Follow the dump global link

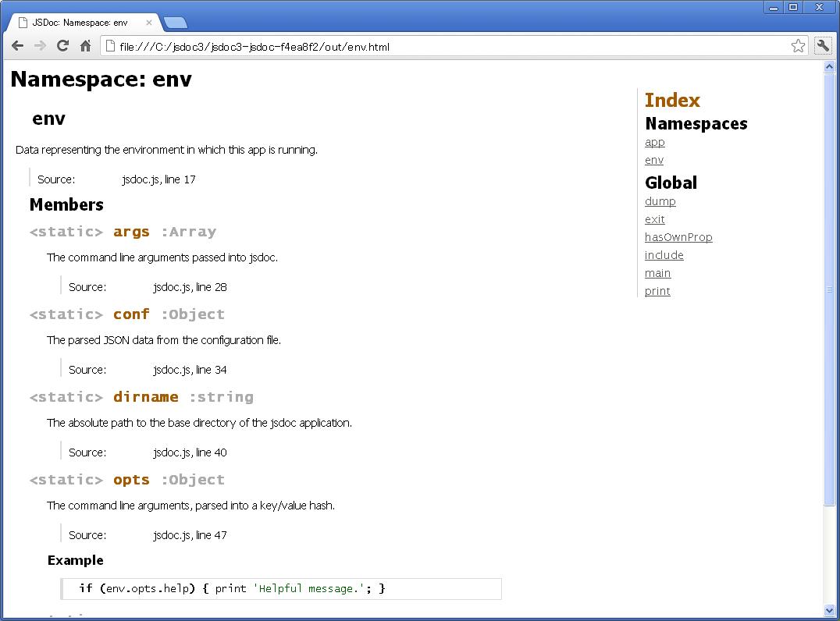(660, 201)
